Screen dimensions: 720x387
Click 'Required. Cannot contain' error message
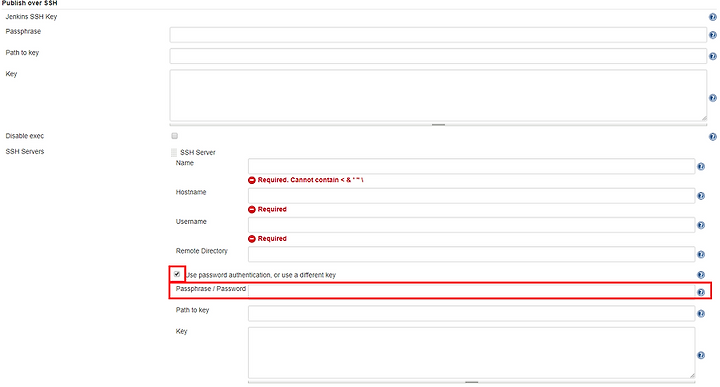pos(310,180)
